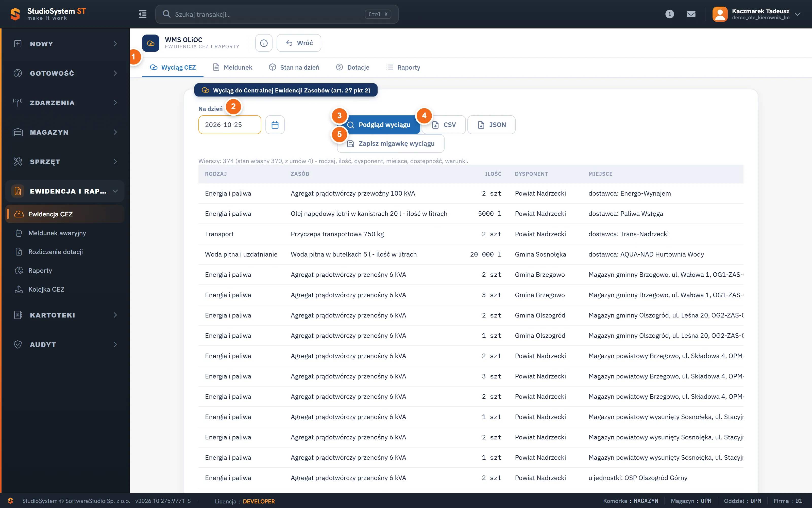The image size is (812, 508).
Task: Open Meldunek awaryjny in sidebar
Action: pos(65,233)
